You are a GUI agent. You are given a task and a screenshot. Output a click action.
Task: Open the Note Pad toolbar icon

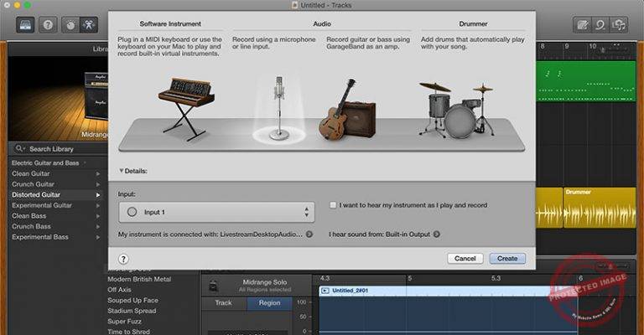(582, 25)
